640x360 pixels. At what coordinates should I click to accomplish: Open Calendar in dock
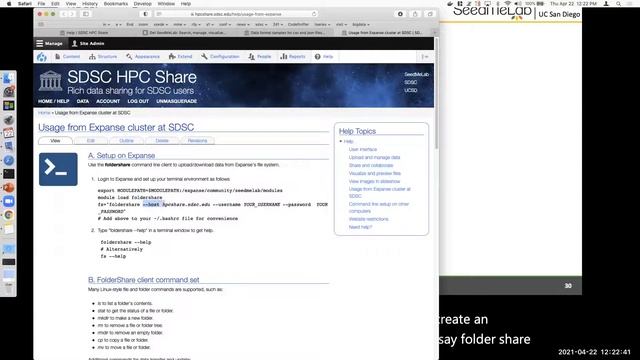pyautogui.click(x=9, y=133)
